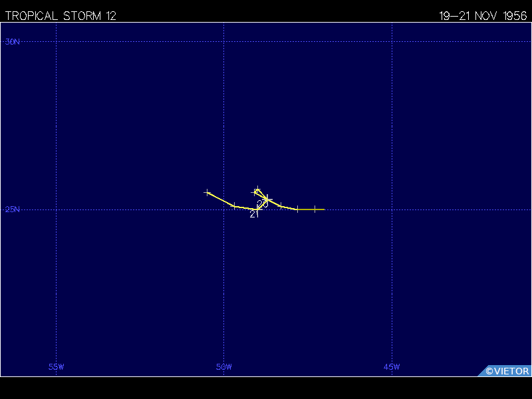
Task: Click the easternmost cross marker on the track
Action: [315, 209]
